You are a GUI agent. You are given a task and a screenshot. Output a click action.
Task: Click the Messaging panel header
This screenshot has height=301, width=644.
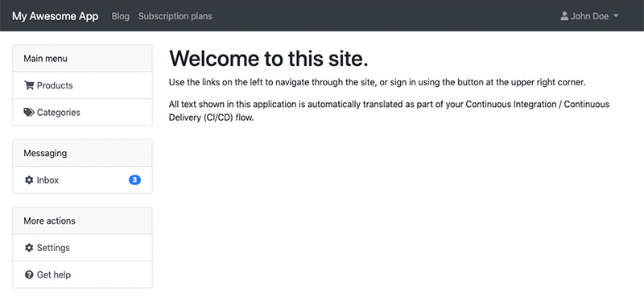pyautogui.click(x=82, y=153)
